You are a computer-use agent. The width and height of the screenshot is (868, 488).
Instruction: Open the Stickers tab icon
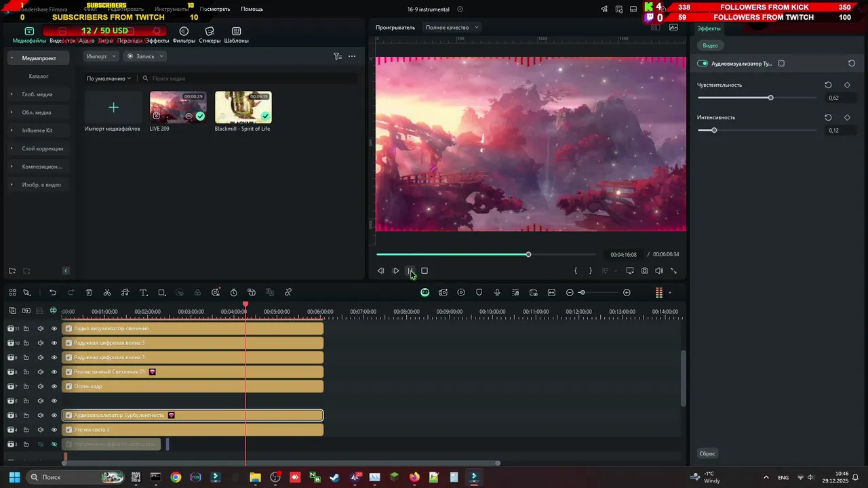(x=210, y=31)
